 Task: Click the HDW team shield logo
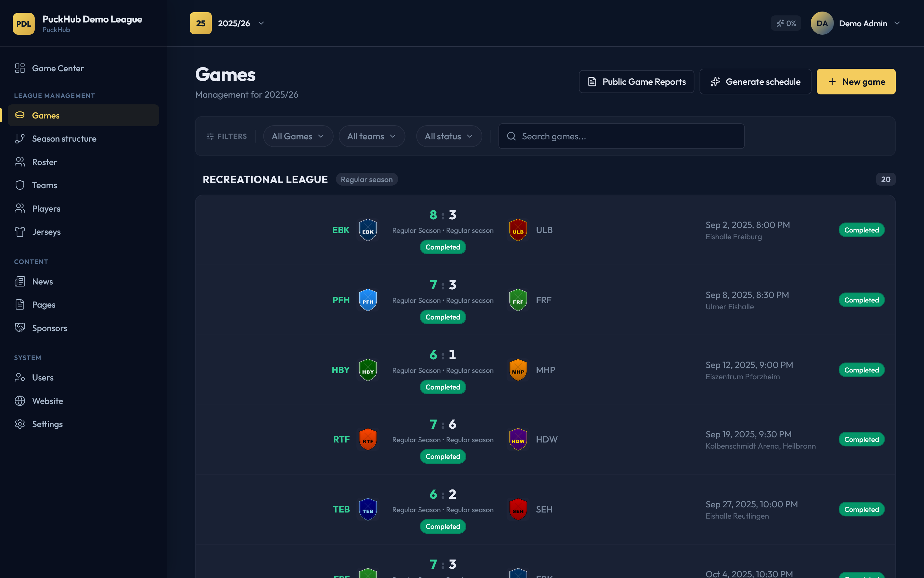518,439
